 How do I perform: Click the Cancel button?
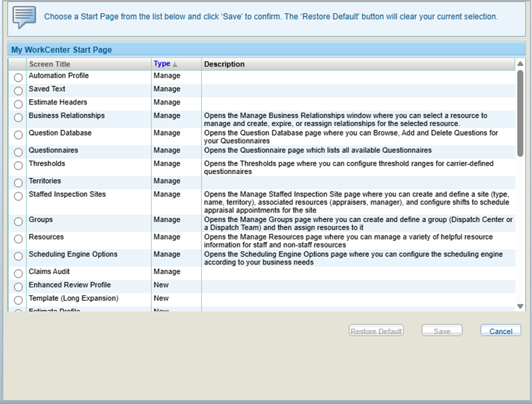click(500, 331)
